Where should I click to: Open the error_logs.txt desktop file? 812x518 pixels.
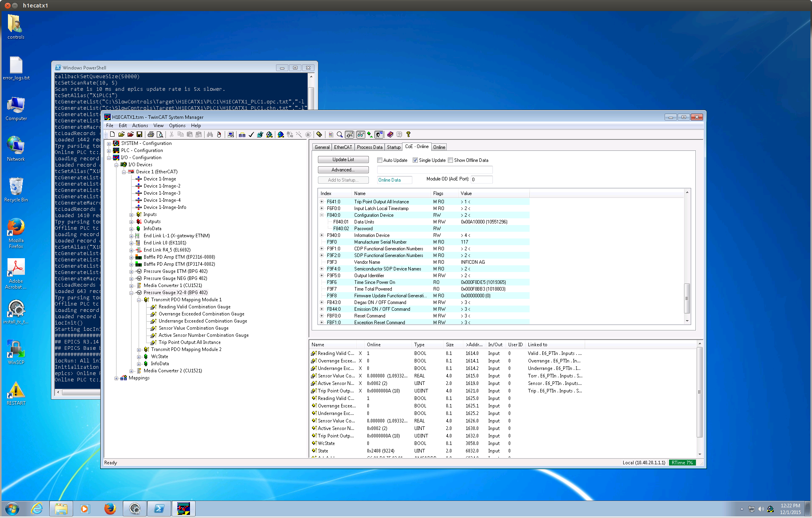point(16,68)
